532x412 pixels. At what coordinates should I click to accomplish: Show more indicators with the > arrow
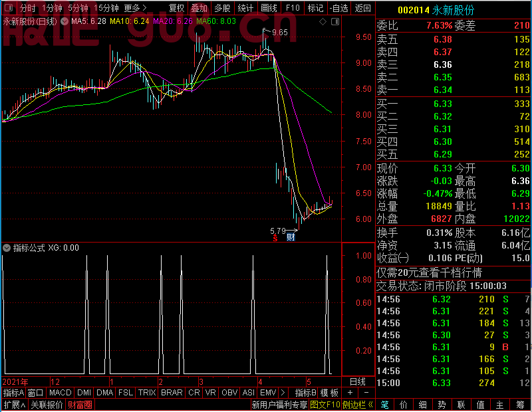[x=283, y=393]
